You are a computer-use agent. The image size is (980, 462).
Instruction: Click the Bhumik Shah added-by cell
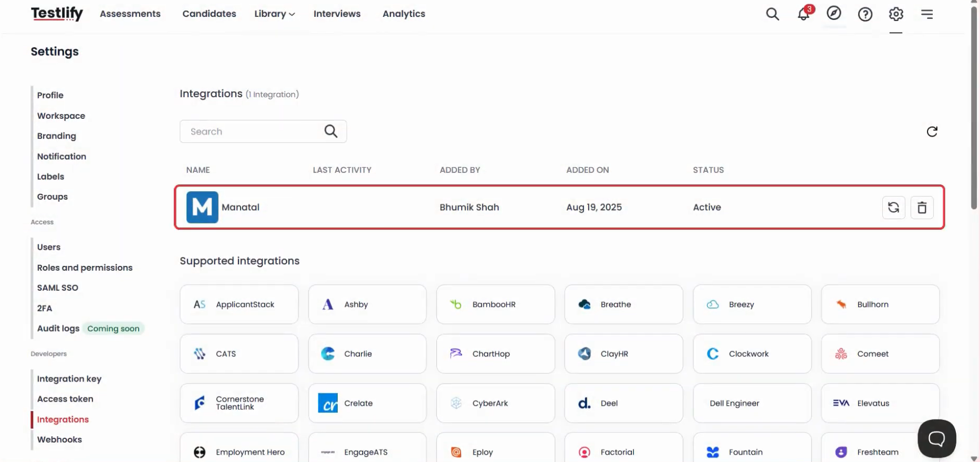469,207
